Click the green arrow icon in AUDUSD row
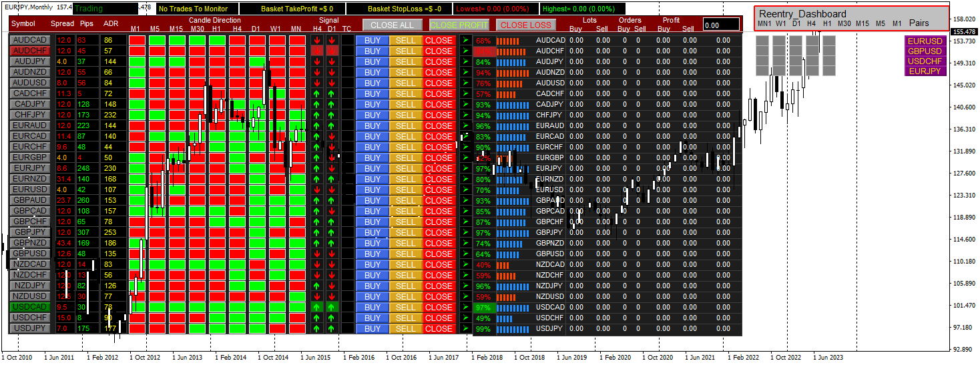The image size is (980, 365). [x=466, y=83]
